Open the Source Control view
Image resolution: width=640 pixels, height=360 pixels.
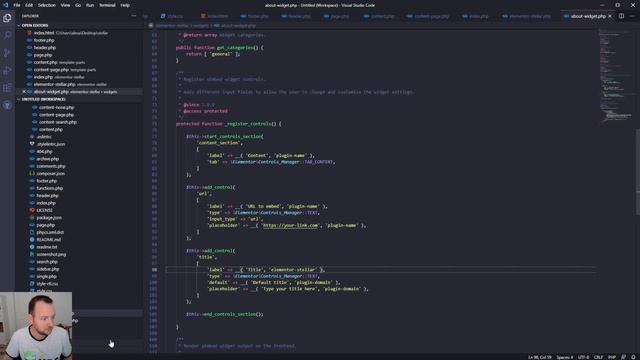pos(7,53)
